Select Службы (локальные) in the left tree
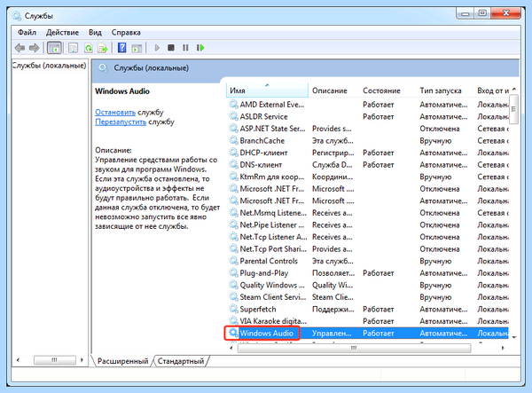The height and width of the screenshot is (393, 532). 49,65
